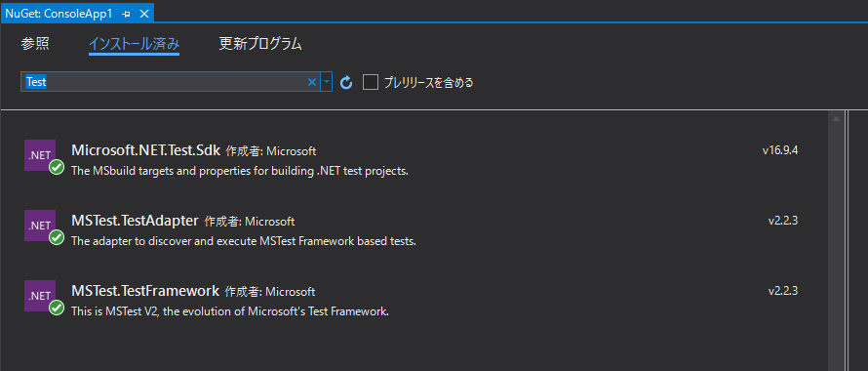Click the MSTest.TestAdapter .NET icon
Viewport: 868px width, 371px height.
coord(40,226)
